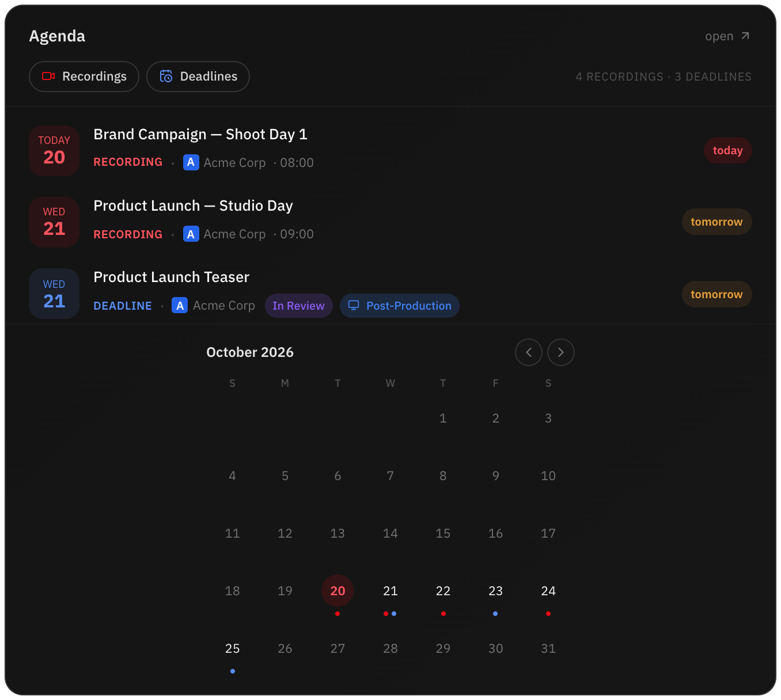The image size is (781, 700).
Task: Click the TODAY 20 date tile
Action: (x=54, y=151)
